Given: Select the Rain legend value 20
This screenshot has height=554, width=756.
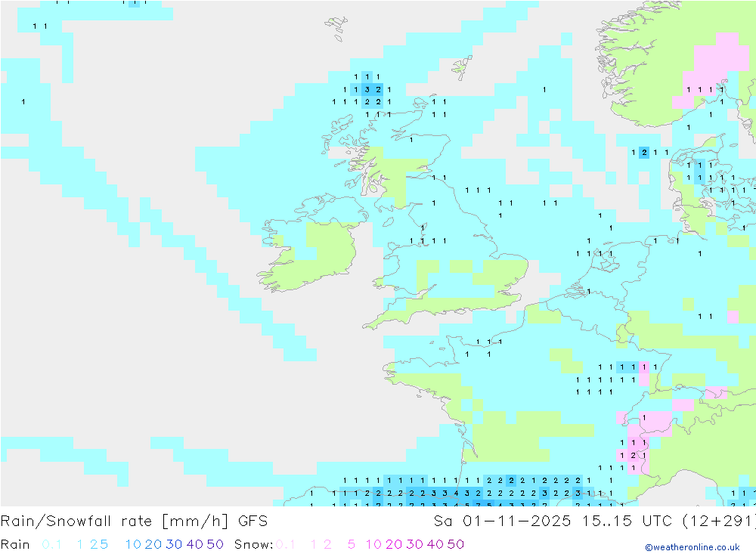Looking at the screenshot, I should coord(153,544).
